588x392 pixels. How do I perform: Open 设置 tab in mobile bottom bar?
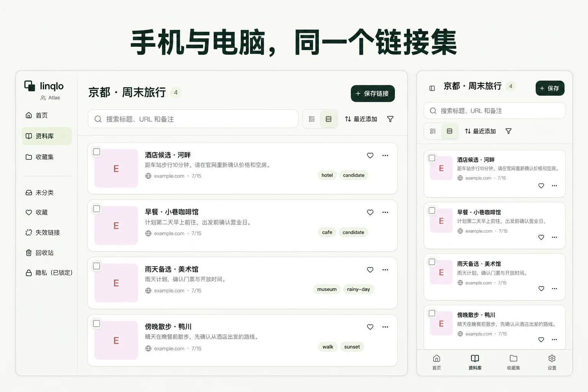(552, 362)
